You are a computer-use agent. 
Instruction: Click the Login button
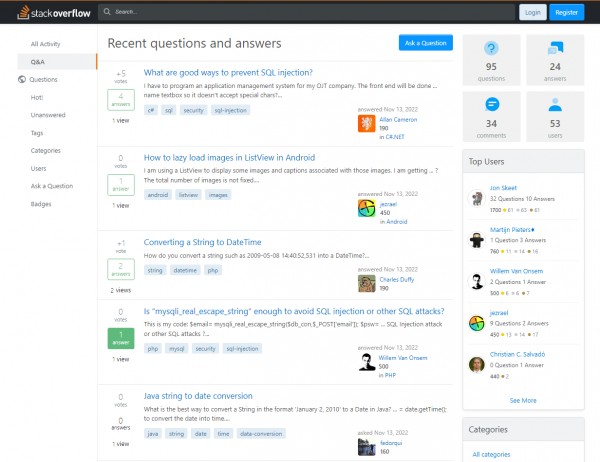531,12
